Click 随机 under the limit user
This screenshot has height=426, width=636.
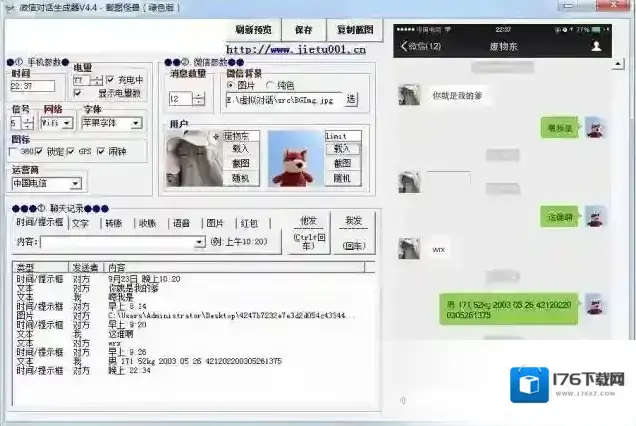[x=343, y=179]
